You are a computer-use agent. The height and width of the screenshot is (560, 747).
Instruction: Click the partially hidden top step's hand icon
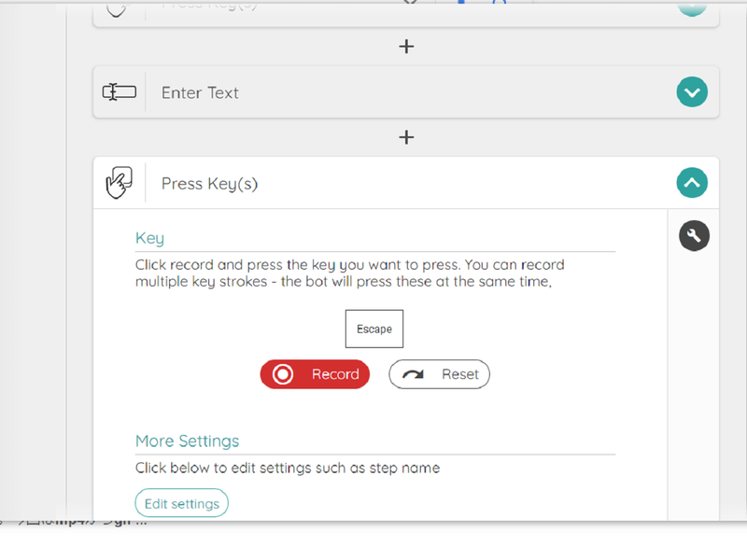pyautogui.click(x=119, y=7)
